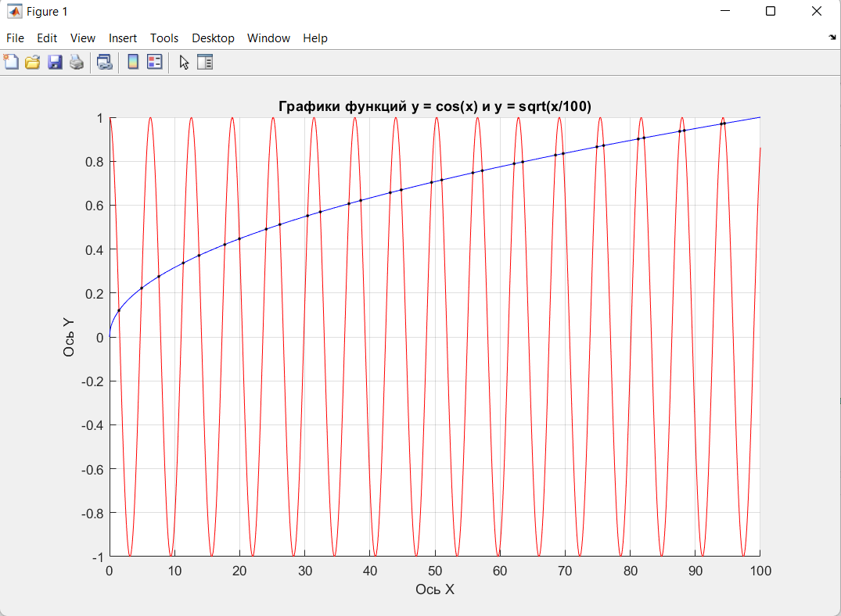841x616 pixels.
Task: Open the File menu
Action: 15,38
